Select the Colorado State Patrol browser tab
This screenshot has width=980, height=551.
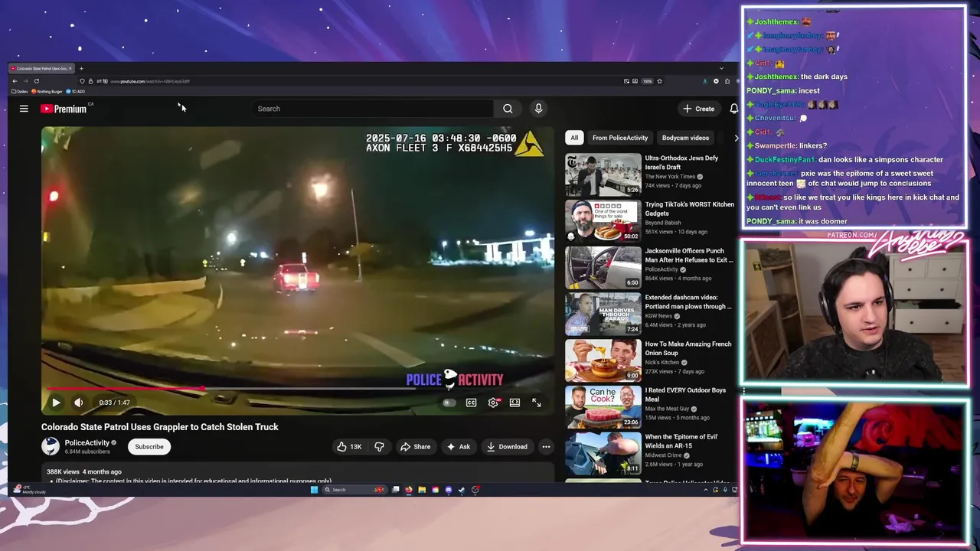(x=41, y=68)
